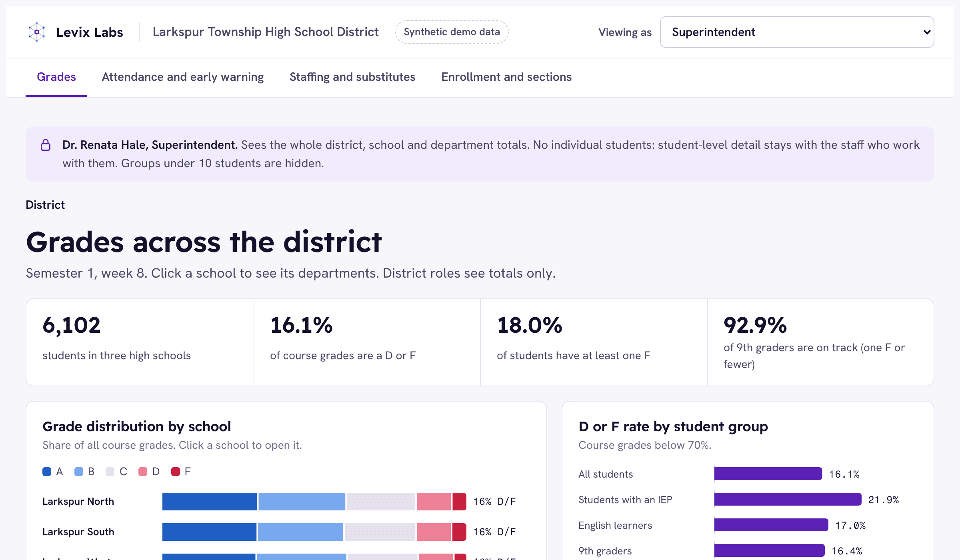
Task: Click the Larkspur Township High School District title
Action: 266,32
